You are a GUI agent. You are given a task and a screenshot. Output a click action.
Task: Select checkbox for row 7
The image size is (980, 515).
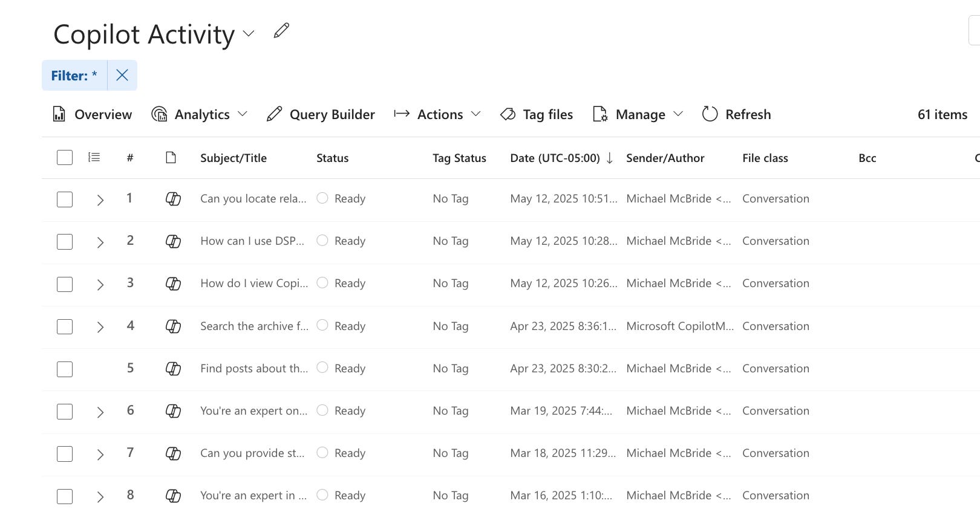click(65, 454)
